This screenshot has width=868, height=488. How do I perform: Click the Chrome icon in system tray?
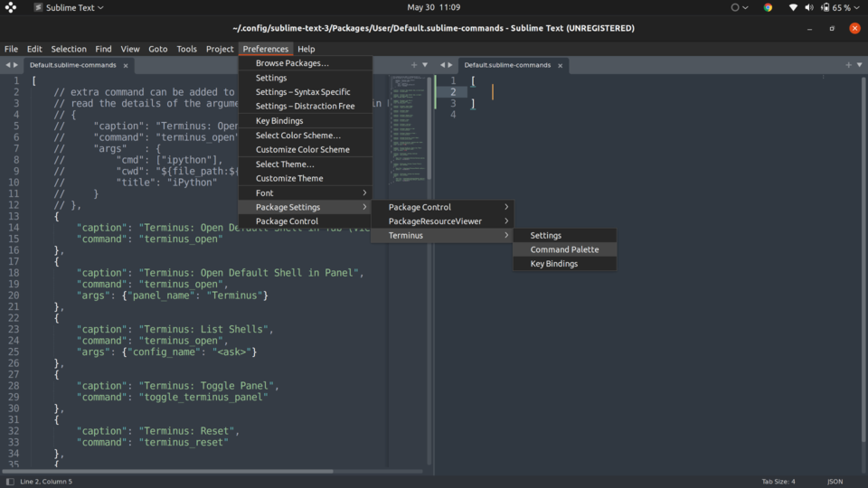[768, 7]
